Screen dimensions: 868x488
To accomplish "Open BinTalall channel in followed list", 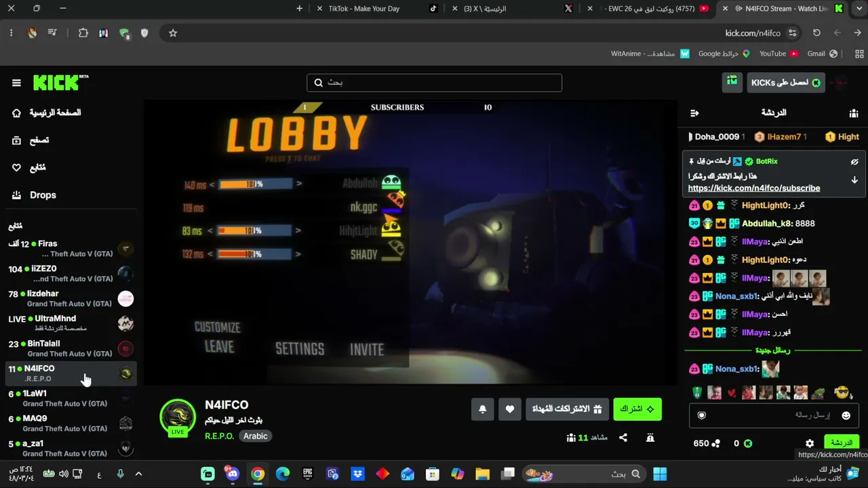I will (x=71, y=348).
